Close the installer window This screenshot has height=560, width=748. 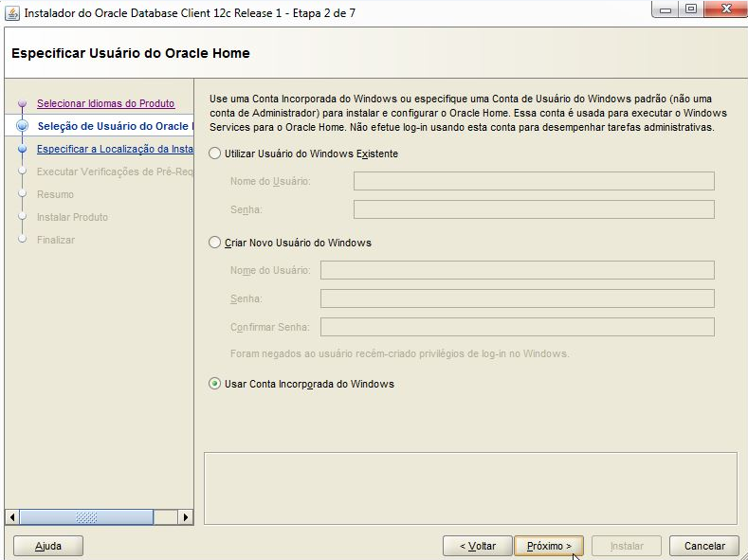[725, 9]
